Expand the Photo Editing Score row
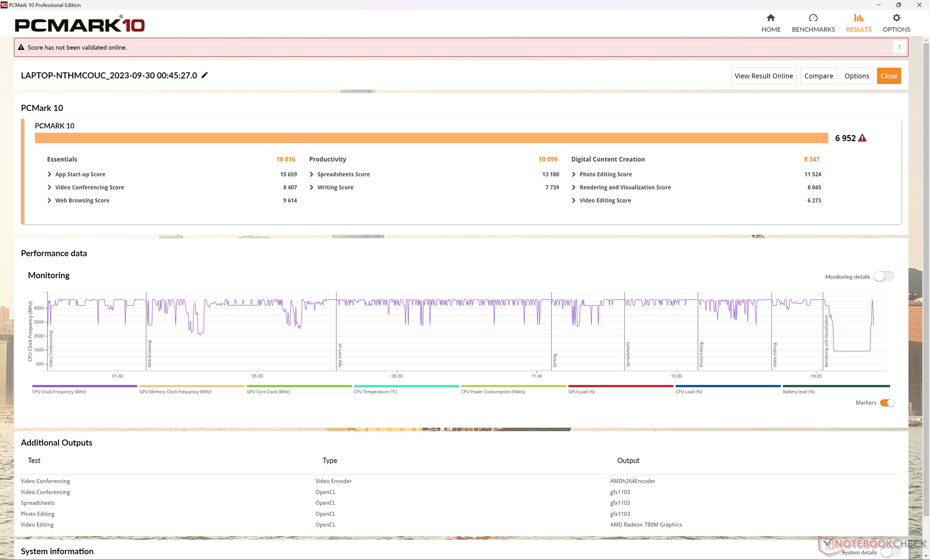The height and width of the screenshot is (560, 930). pyautogui.click(x=573, y=174)
